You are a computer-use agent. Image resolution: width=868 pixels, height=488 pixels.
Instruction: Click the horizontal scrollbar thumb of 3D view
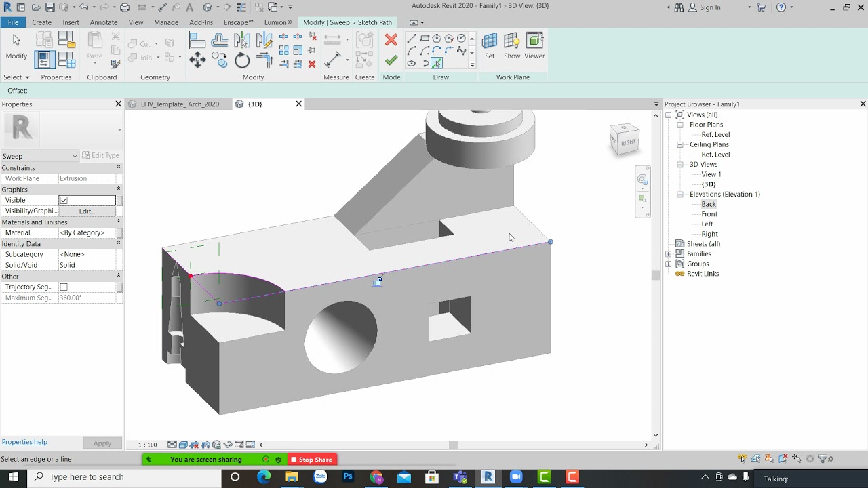[454, 445]
